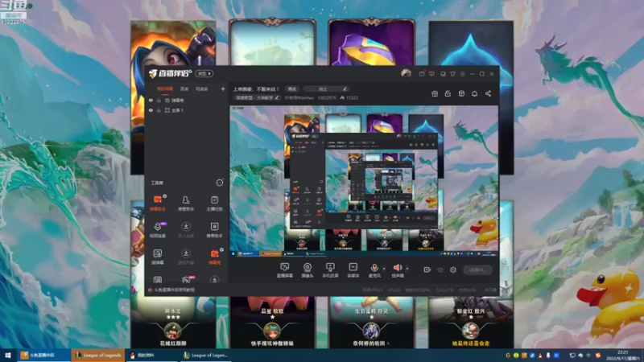Open the notification bell icon

474,93
